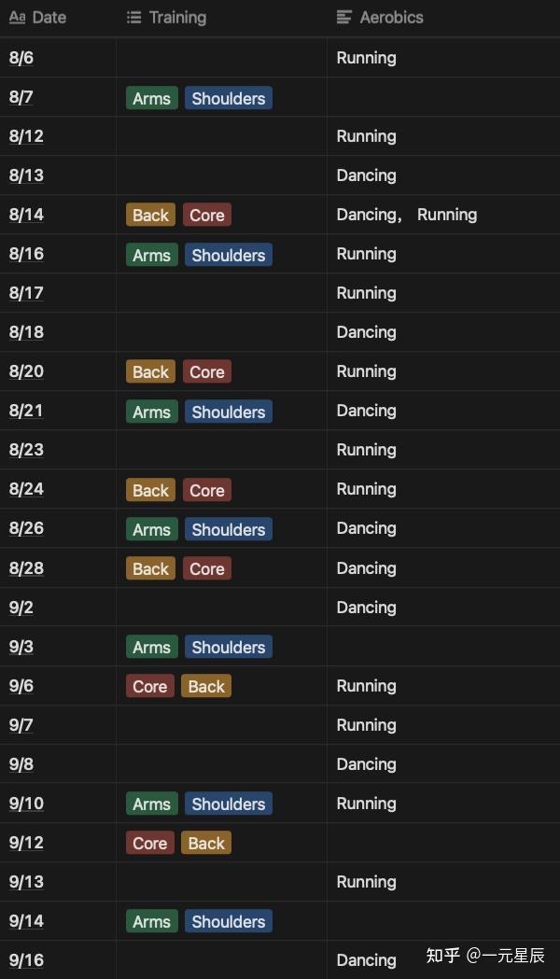This screenshot has width=560, height=979.
Task: Click the Training multi-select list icon
Action: pos(133,18)
